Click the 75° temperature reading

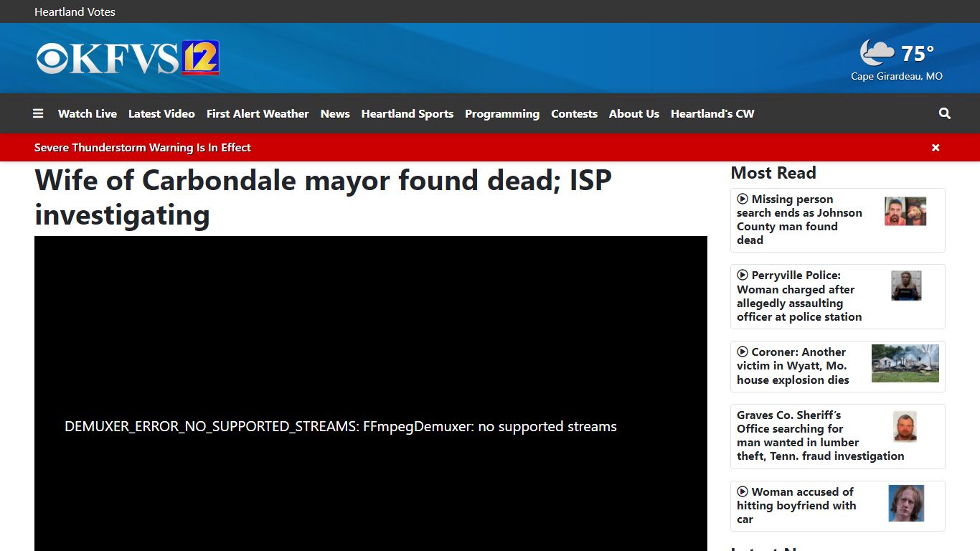pyautogui.click(x=918, y=54)
